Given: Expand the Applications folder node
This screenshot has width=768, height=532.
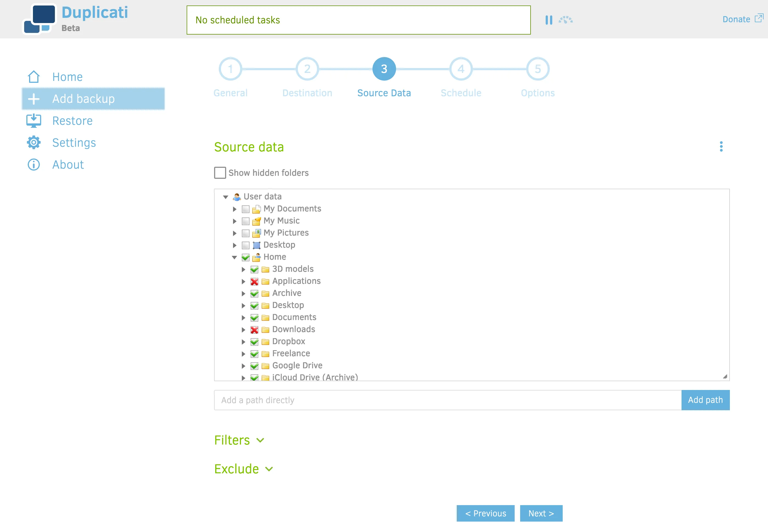Looking at the screenshot, I should pos(243,281).
